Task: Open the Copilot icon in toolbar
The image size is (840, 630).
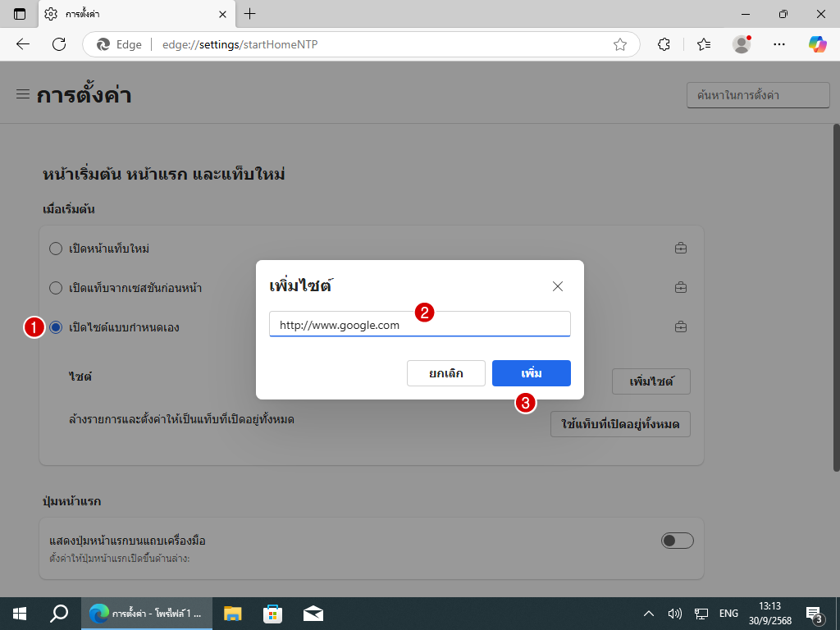Action: coord(817,44)
